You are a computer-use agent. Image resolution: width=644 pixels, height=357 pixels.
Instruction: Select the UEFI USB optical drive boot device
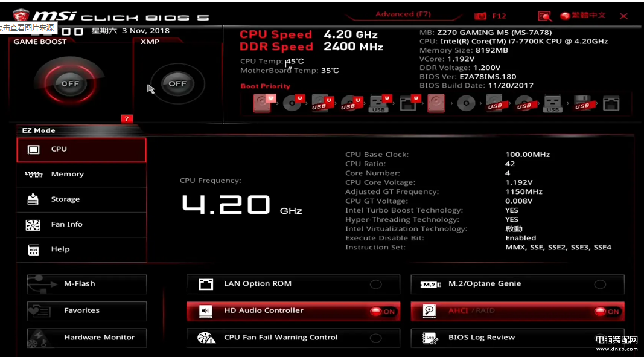point(352,103)
